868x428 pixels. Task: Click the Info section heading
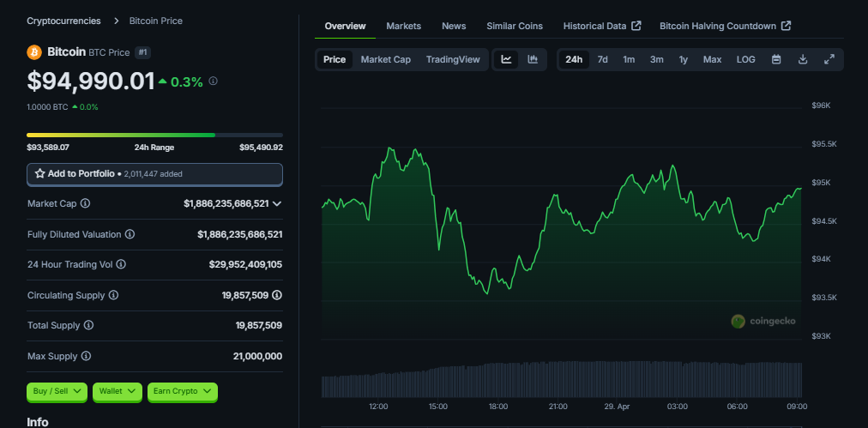point(38,422)
